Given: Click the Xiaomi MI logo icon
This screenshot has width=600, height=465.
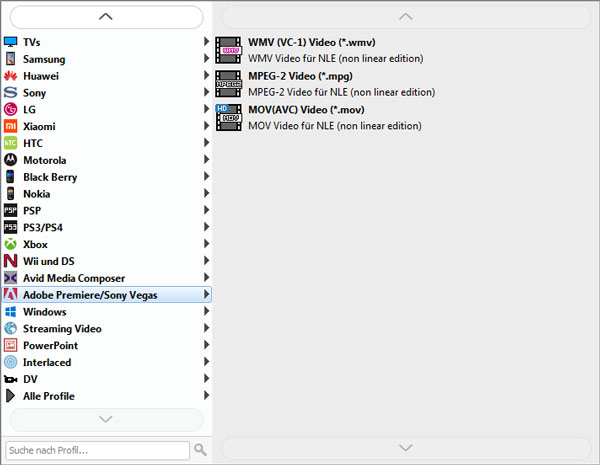Looking at the screenshot, I should [x=11, y=126].
